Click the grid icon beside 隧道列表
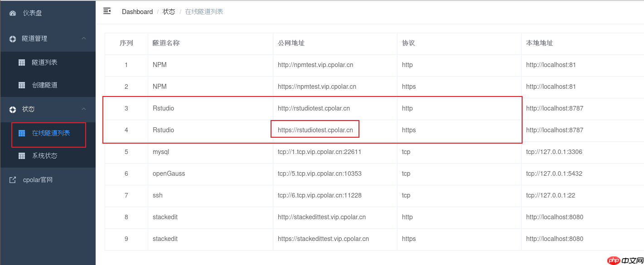Image resolution: width=644 pixels, height=265 pixels. [x=22, y=63]
